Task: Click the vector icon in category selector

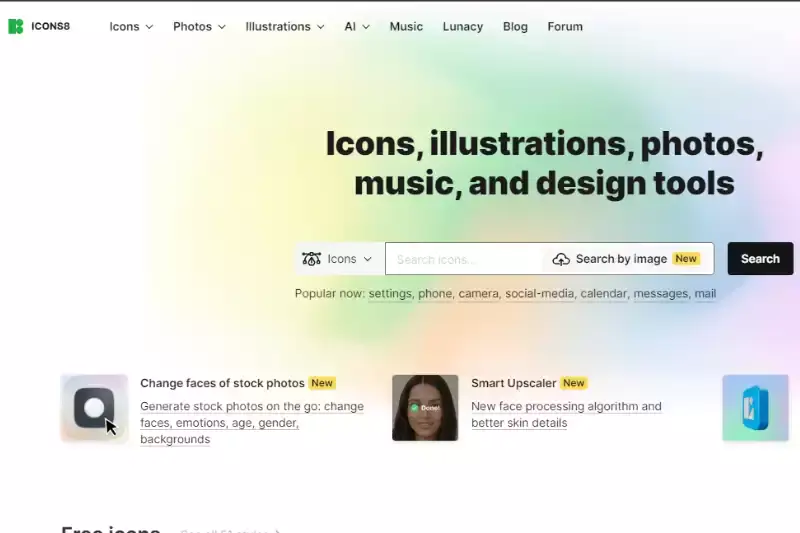Action: (311, 259)
